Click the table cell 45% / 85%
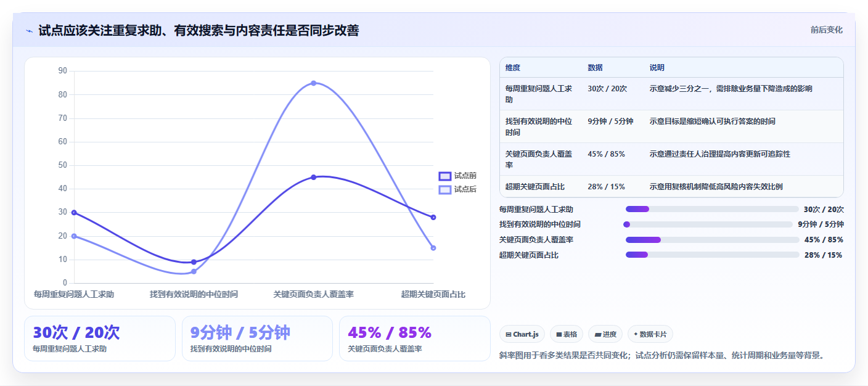868x386 pixels. (x=607, y=154)
